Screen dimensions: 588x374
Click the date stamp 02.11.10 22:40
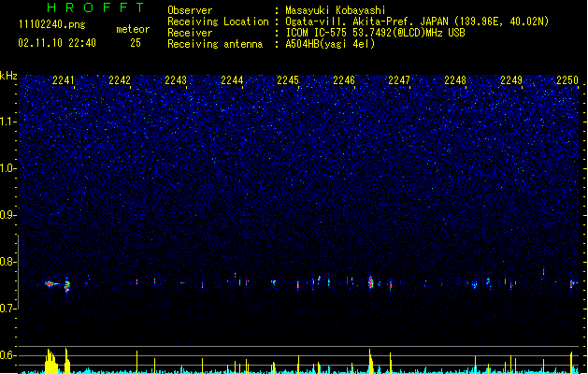pos(57,43)
